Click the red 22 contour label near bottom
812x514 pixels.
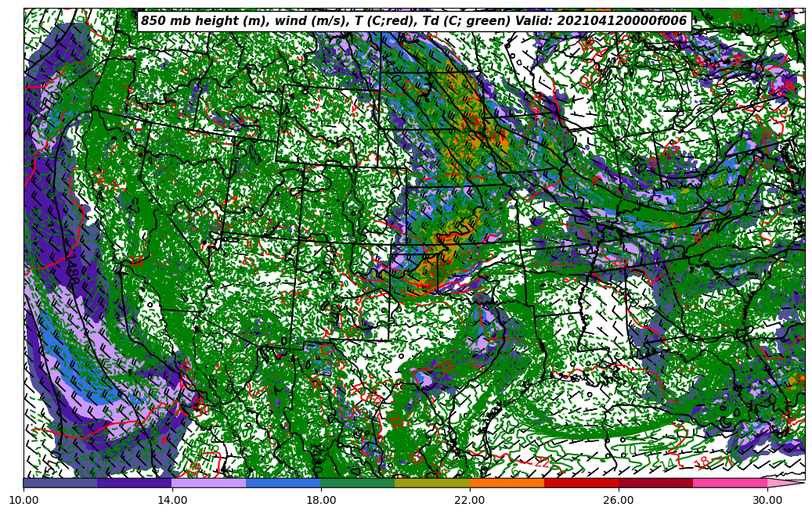tap(542, 462)
